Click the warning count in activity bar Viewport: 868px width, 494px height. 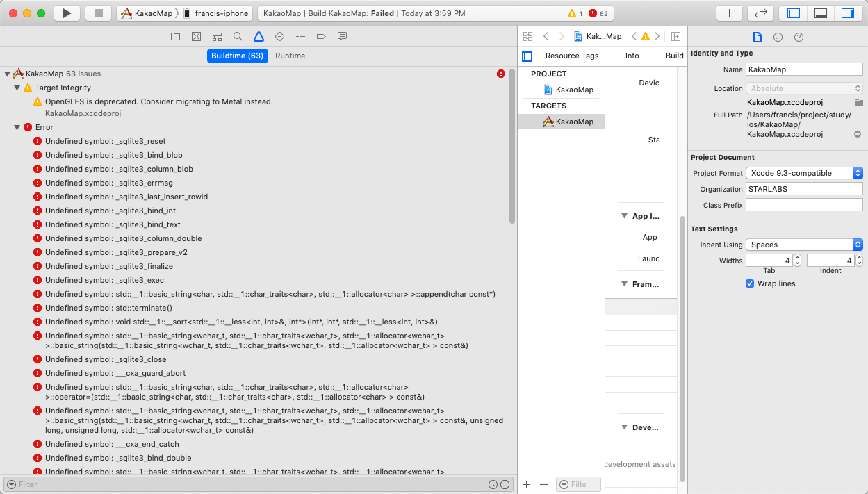click(x=575, y=13)
